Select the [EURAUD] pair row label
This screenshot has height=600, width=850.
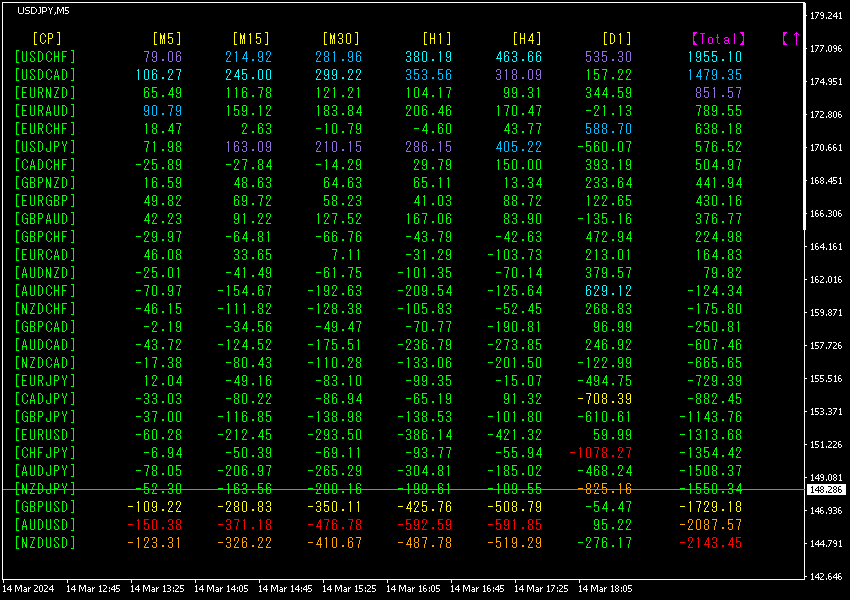point(45,111)
